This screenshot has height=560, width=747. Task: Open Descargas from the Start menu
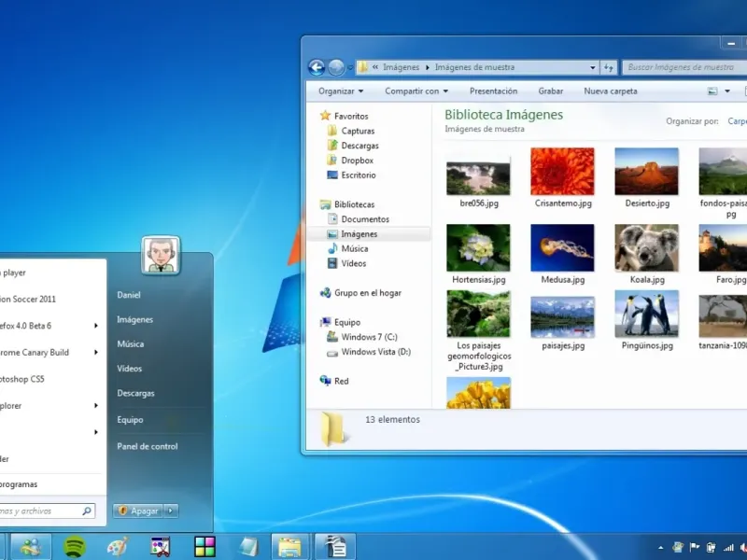(135, 393)
